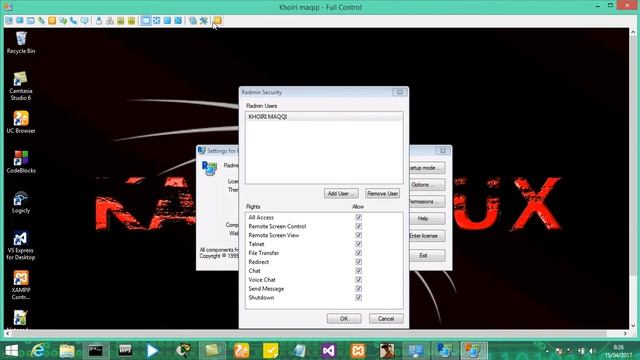This screenshot has width=640, height=360.
Task: Click horizontal scrollbar left arrow
Action: tap(7, 333)
